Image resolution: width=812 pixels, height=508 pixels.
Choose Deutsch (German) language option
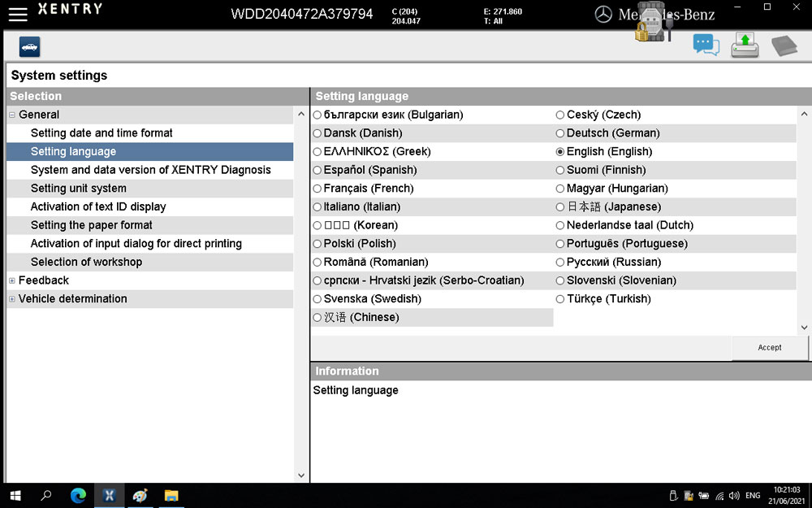pyautogui.click(x=559, y=133)
